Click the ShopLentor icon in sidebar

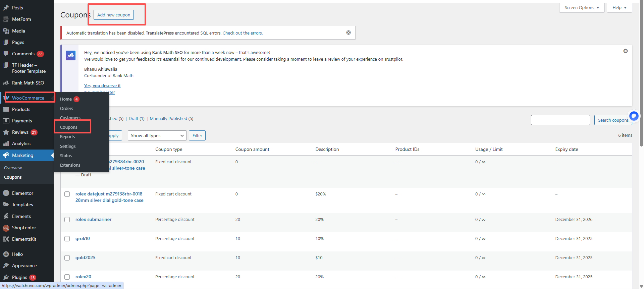6,228
